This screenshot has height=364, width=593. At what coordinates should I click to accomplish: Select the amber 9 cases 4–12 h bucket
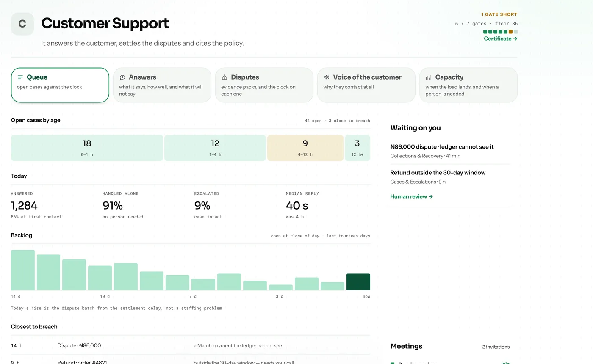tap(305, 148)
